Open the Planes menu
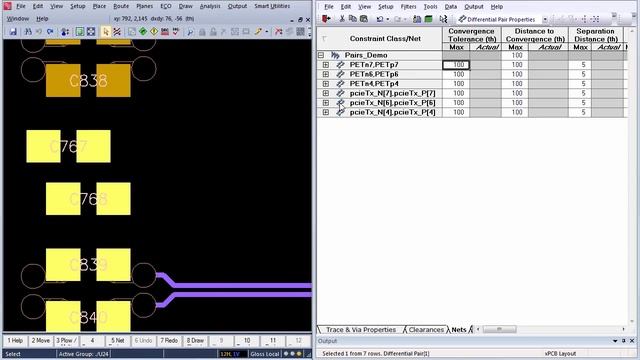This screenshot has width=640, height=360. 144,6
